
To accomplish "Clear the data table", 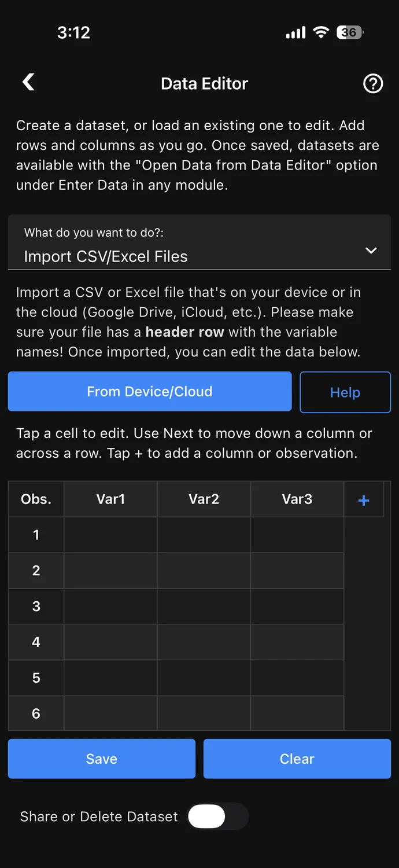I will pyautogui.click(x=297, y=759).
